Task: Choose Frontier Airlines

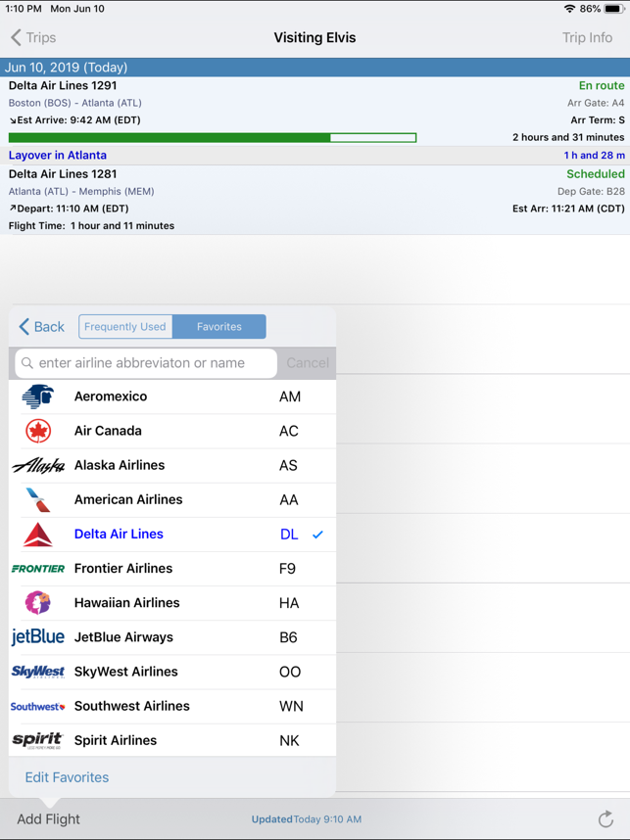Action: click(x=172, y=569)
